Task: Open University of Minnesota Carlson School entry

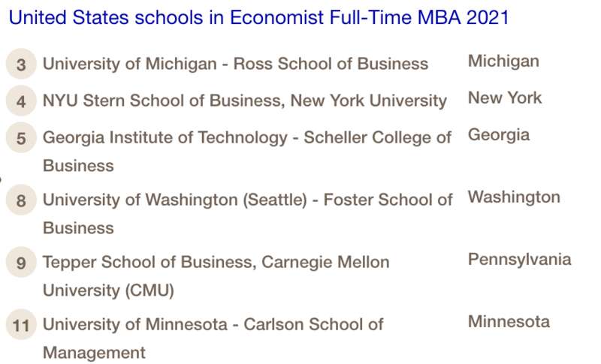Action: click(213, 325)
